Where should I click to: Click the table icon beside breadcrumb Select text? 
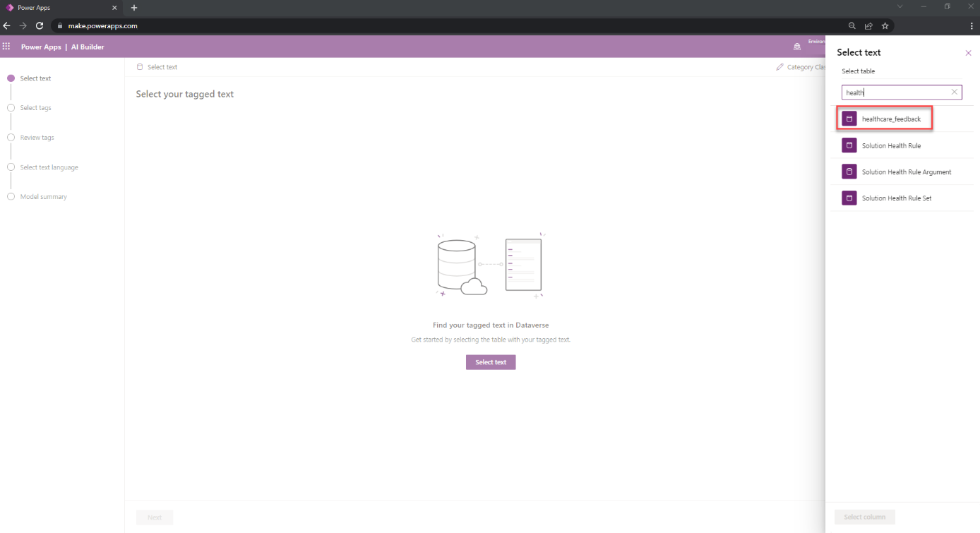tap(139, 66)
